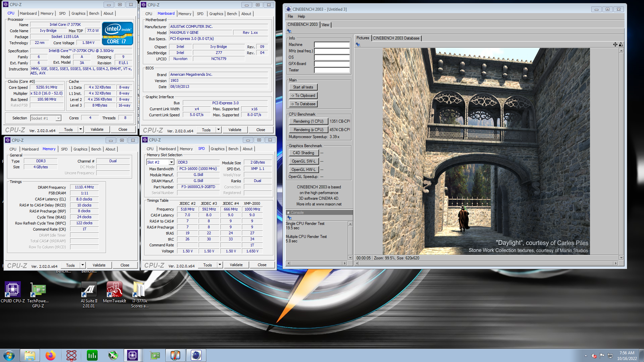
Task: Open Windows Explorer from the taskbar
Action: (x=30, y=355)
